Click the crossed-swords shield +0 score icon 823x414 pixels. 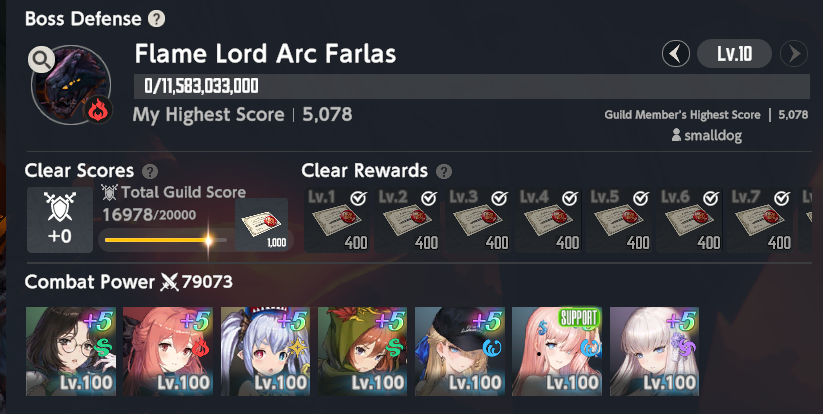pos(60,220)
